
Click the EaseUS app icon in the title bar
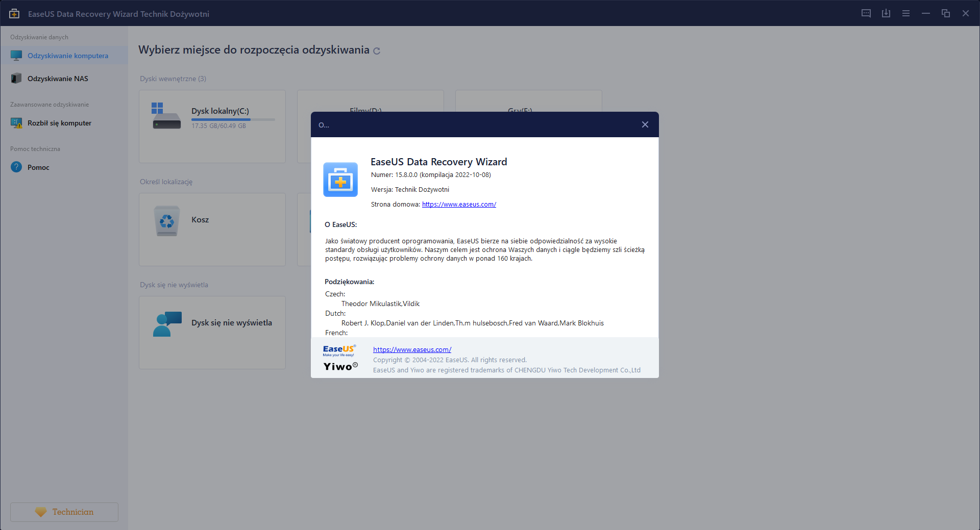click(14, 14)
